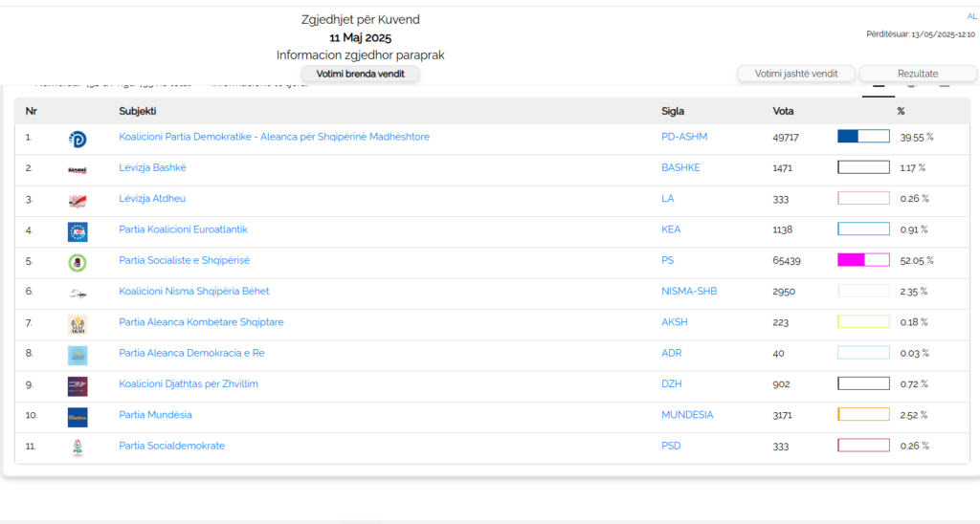
Task: Click the Djathtas për Zhvillim logo
Action: click(78, 385)
